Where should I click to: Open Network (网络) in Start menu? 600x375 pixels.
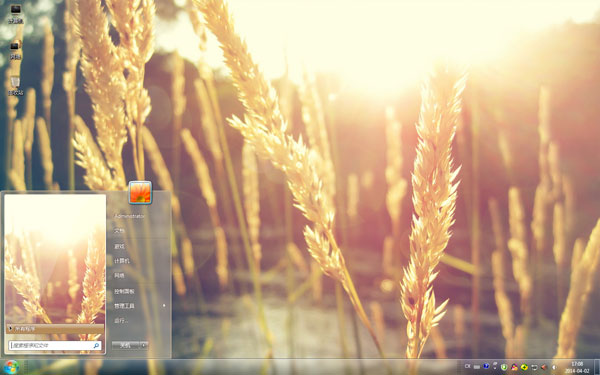pyautogui.click(x=119, y=276)
